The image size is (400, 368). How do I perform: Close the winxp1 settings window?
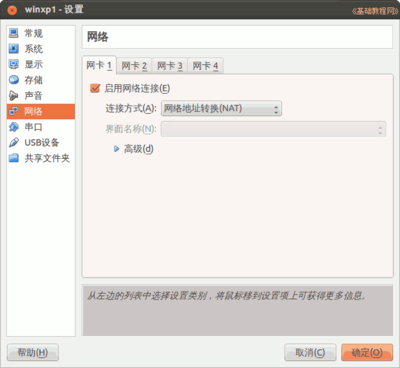[x=12, y=10]
